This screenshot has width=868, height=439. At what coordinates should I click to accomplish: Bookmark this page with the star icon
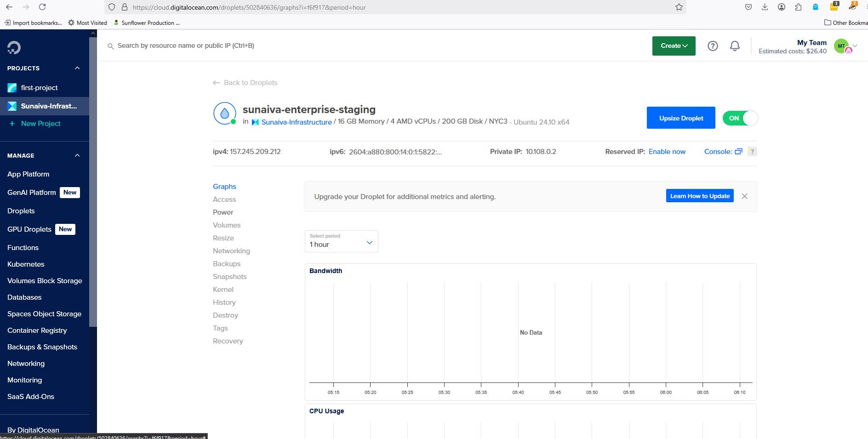(x=679, y=7)
